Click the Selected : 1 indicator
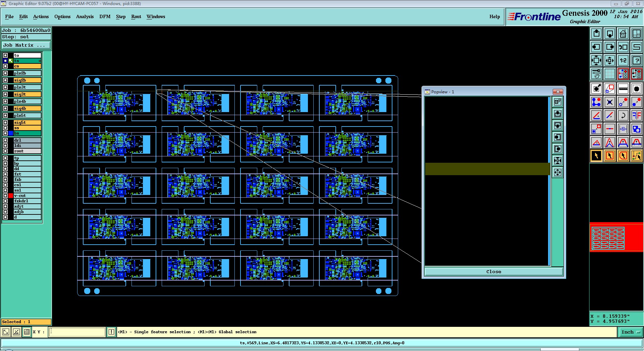The height and width of the screenshot is (351, 644). pyautogui.click(x=26, y=322)
